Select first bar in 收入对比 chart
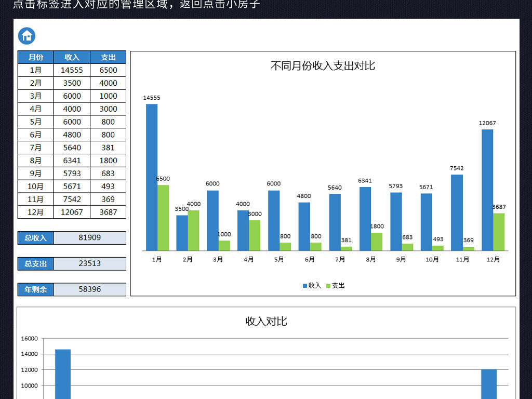The image size is (532, 399). pos(63,374)
